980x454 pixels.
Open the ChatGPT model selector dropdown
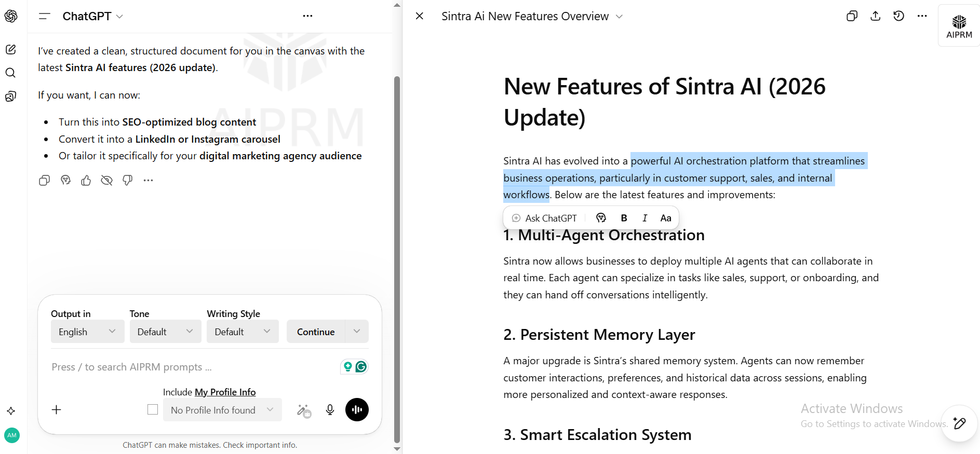click(x=93, y=16)
